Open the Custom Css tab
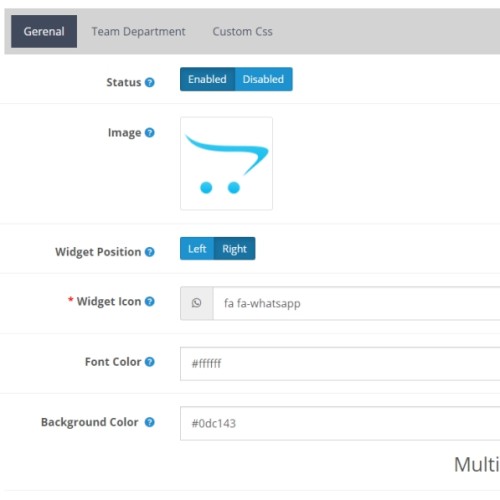This screenshot has height=500, width=500. [x=242, y=31]
